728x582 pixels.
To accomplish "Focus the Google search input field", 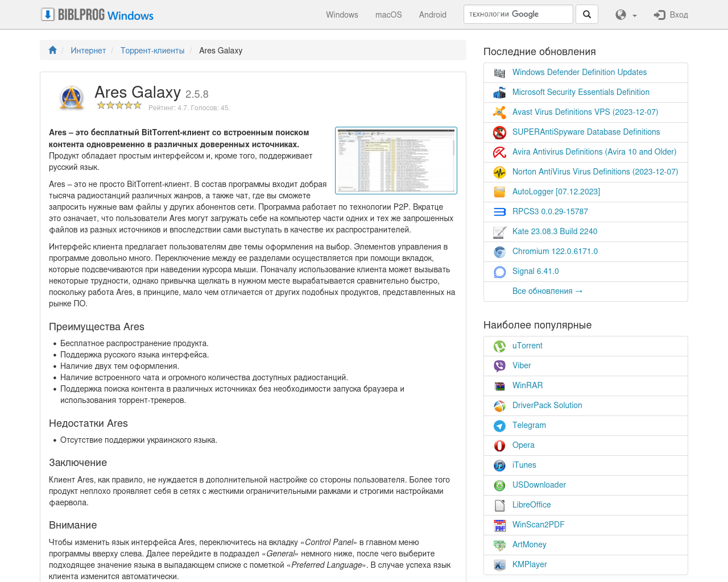I will pyautogui.click(x=518, y=14).
